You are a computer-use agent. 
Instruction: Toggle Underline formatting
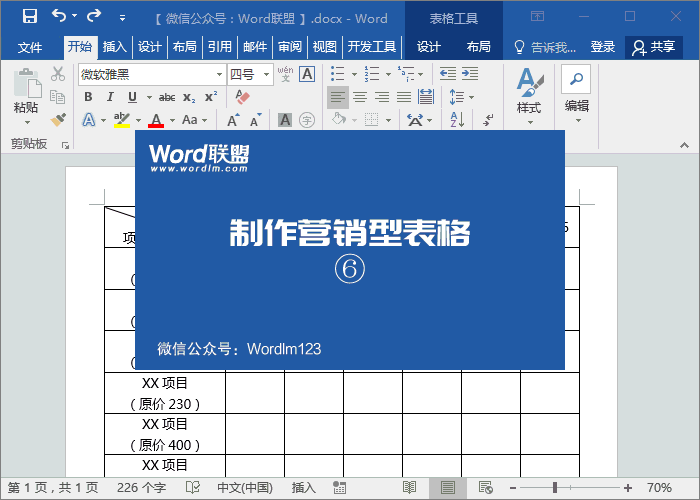(132, 97)
